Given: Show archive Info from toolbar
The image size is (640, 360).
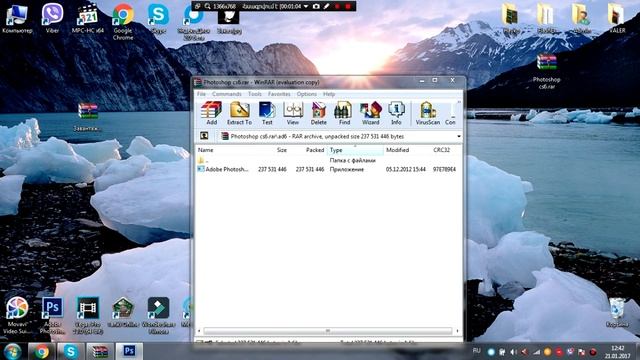Looking at the screenshot, I should (396, 113).
